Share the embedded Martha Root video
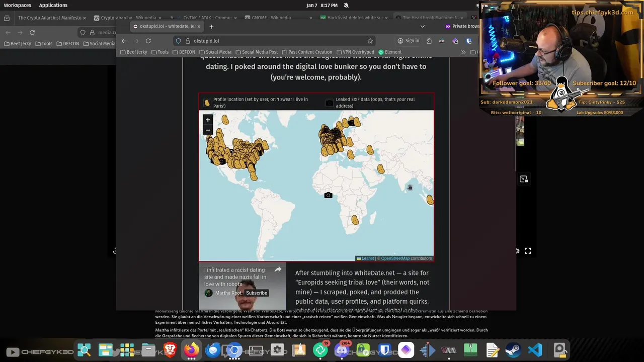644x362 pixels. [278, 270]
